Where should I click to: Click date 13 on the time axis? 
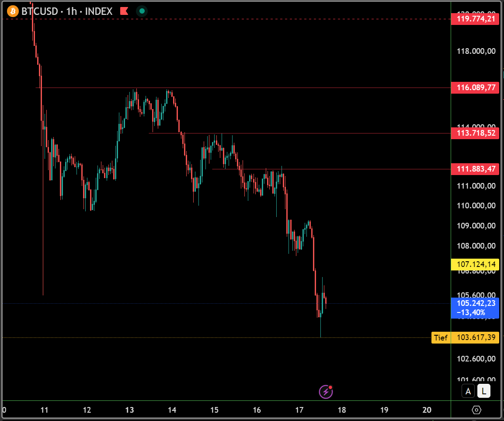coord(129,410)
